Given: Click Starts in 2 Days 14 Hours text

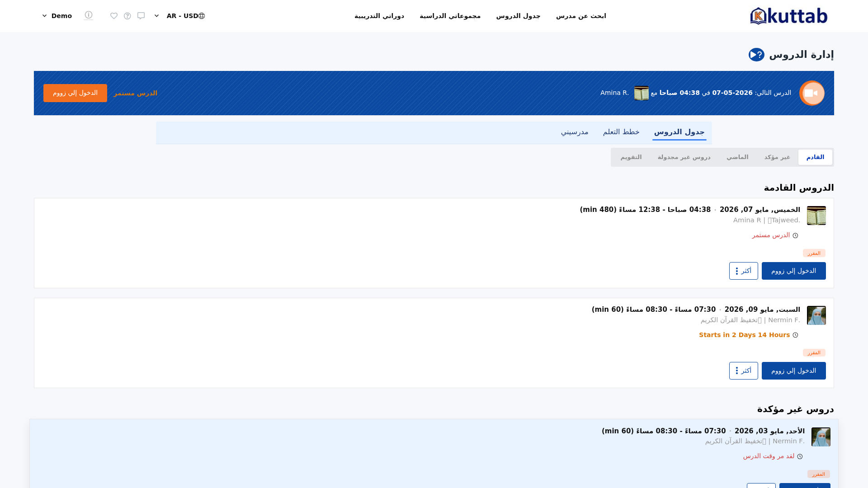Looking at the screenshot, I should 744,335.
